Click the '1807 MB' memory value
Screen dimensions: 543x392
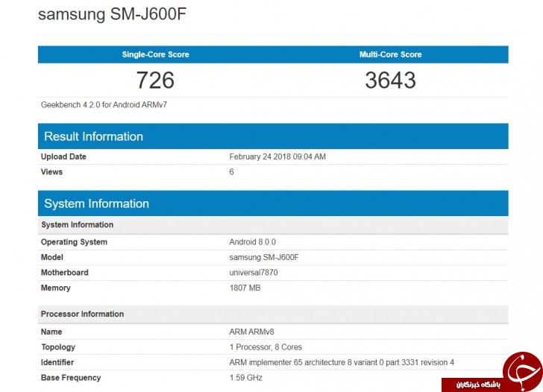tap(245, 288)
